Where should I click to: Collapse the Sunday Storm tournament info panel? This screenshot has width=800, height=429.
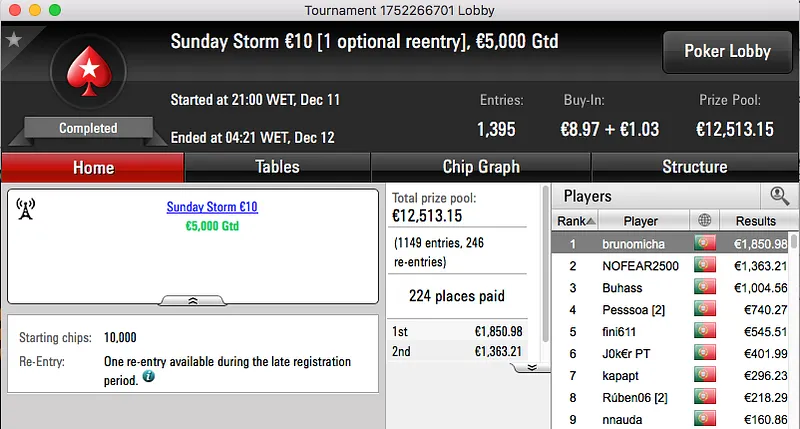(x=191, y=300)
